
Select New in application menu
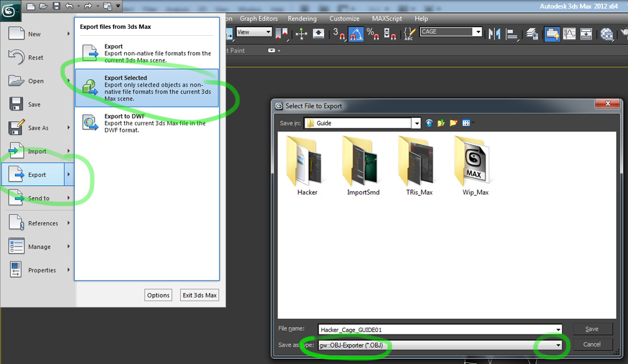coord(38,34)
